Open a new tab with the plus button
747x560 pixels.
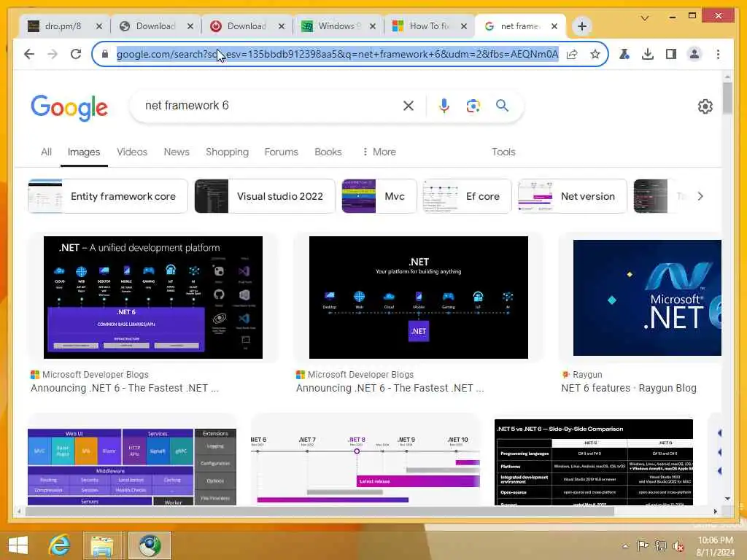pyautogui.click(x=581, y=26)
